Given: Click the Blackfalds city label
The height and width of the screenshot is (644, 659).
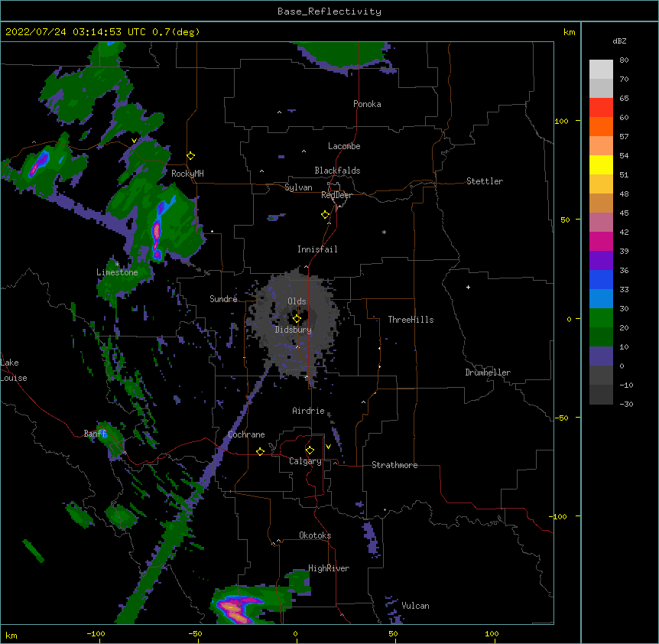Looking at the screenshot, I should (x=337, y=171).
